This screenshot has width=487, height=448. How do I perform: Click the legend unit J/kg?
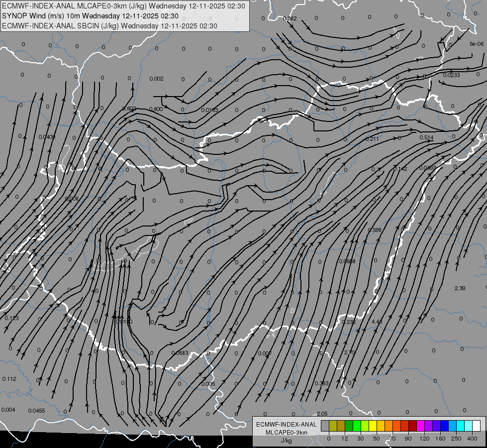click(x=286, y=441)
